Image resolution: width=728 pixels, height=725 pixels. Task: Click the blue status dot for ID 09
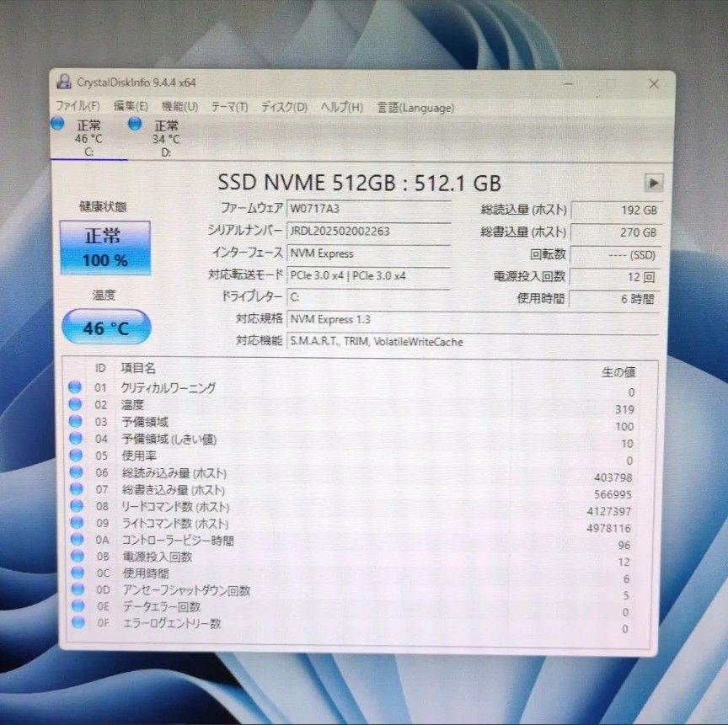pyautogui.click(x=77, y=522)
